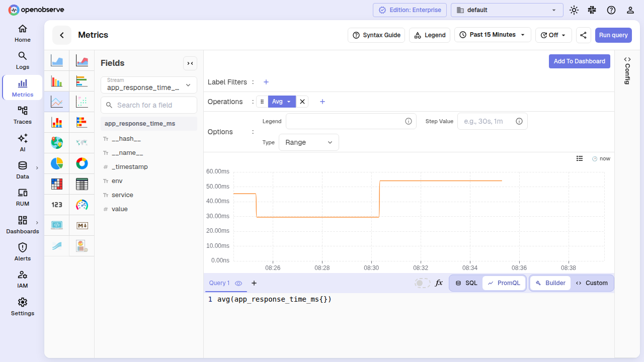Open IAM from the sidebar
644x362 pixels.
[23, 279]
